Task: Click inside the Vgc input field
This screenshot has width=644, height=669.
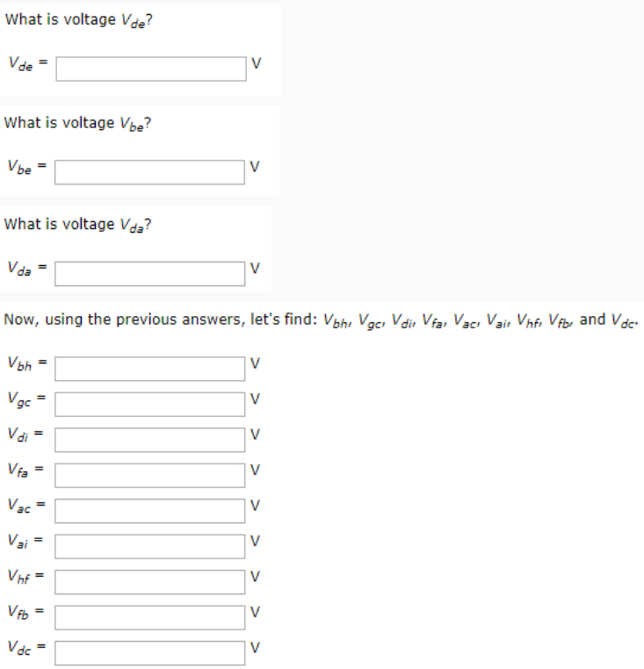Action: click(x=149, y=404)
